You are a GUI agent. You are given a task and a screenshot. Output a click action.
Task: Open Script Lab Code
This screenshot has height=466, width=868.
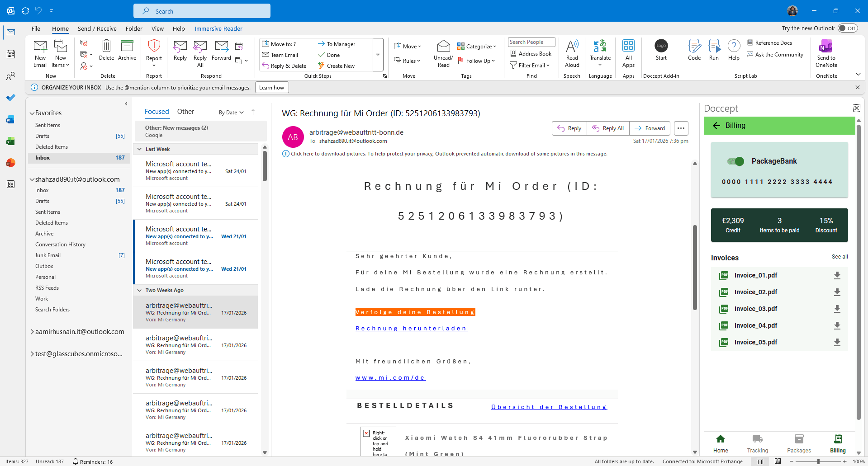694,50
